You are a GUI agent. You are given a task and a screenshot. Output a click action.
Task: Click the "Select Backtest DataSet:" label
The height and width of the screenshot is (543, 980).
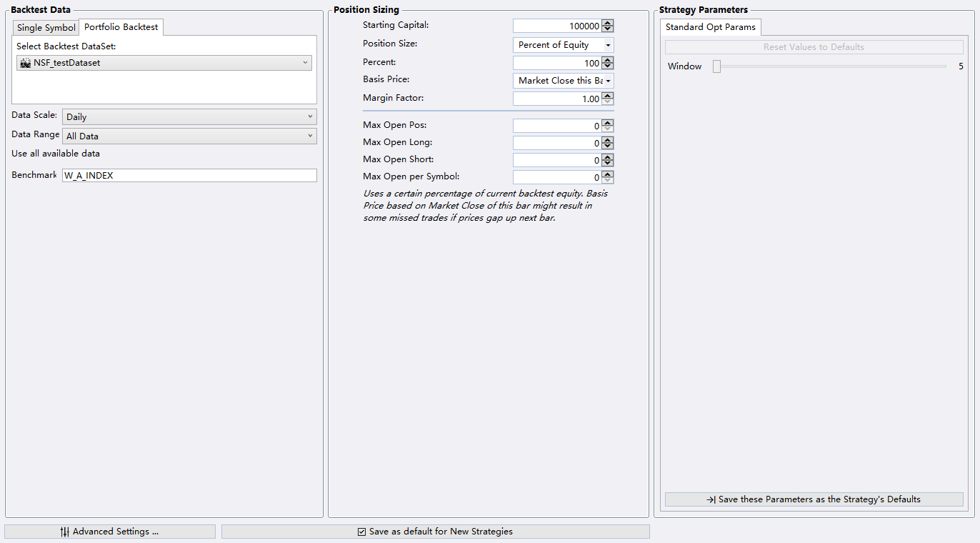coord(66,46)
